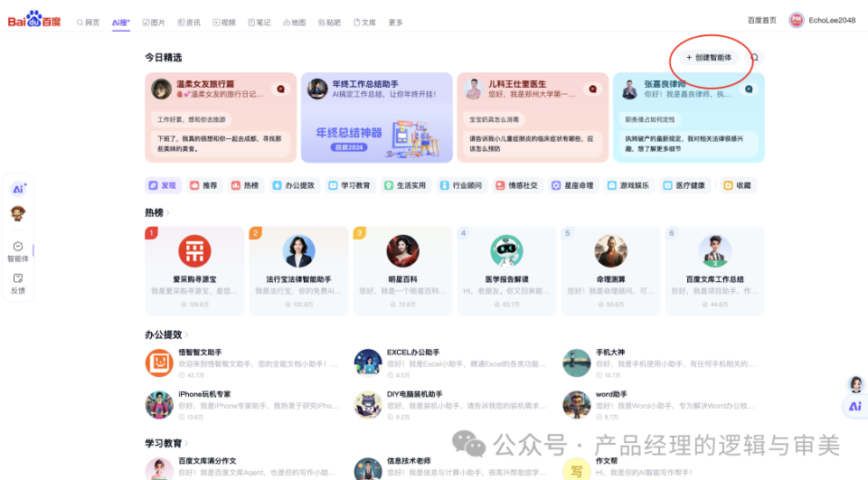Open the 贴吧 tab
Viewport: 868px width, 480px height.
pyautogui.click(x=329, y=23)
